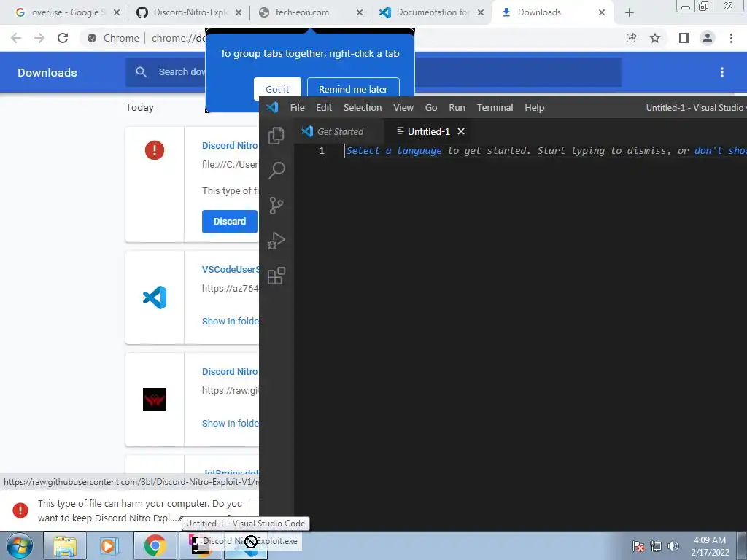Open Source Control view in VS Code
Viewport: 747px width, 560px height.
pos(276,206)
